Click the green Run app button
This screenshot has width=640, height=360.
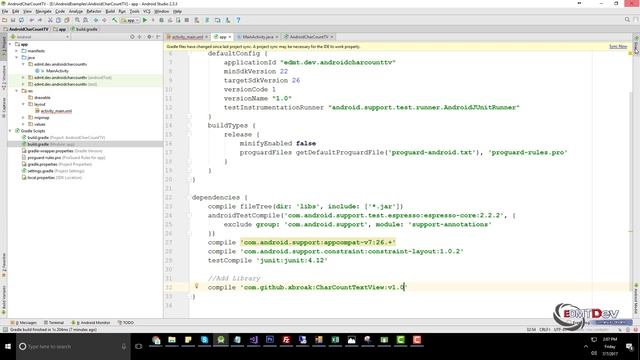(145, 20)
